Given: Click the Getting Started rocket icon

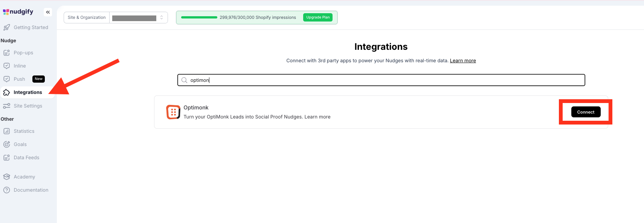Looking at the screenshot, I should click(6, 28).
